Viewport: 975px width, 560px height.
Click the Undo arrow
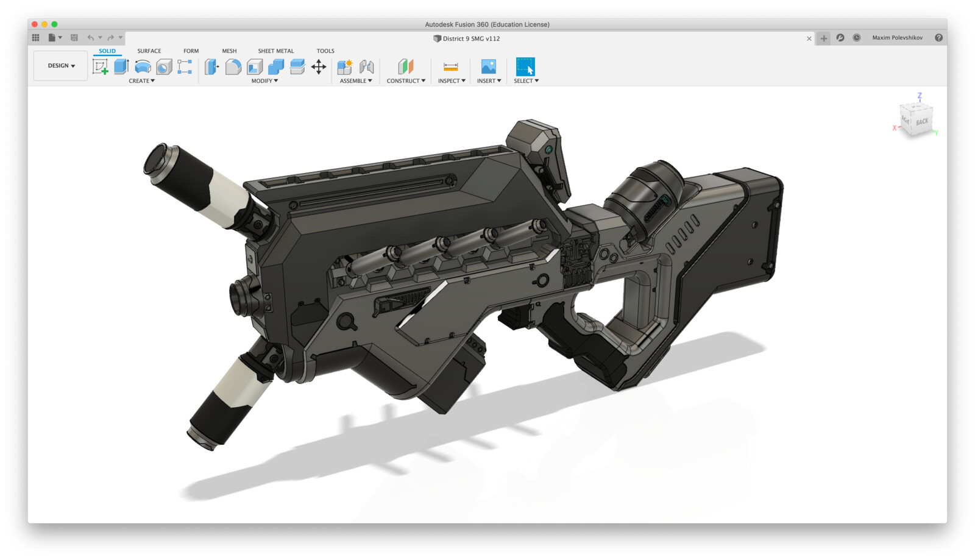(91, 38)
